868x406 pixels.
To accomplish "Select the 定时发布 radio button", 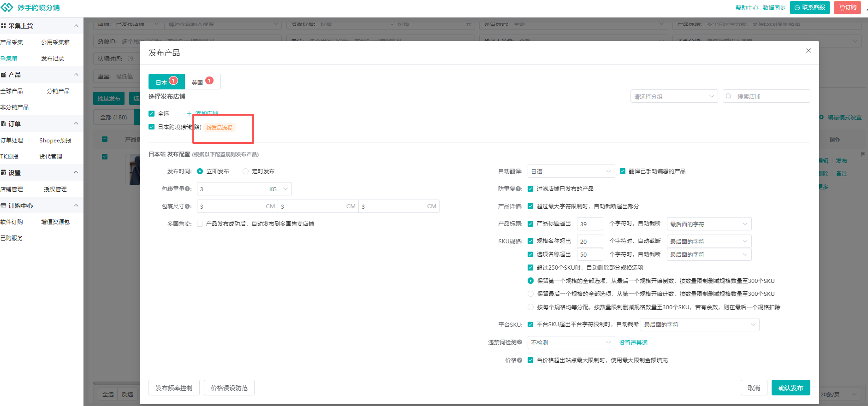I will (x=245, y=171).
